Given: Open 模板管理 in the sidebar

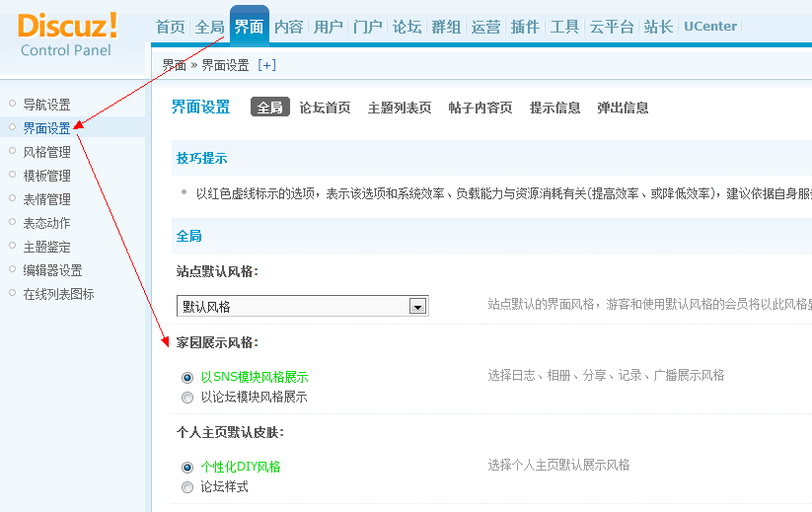Looking at the screenshot, I should click(x=47, y=176).
